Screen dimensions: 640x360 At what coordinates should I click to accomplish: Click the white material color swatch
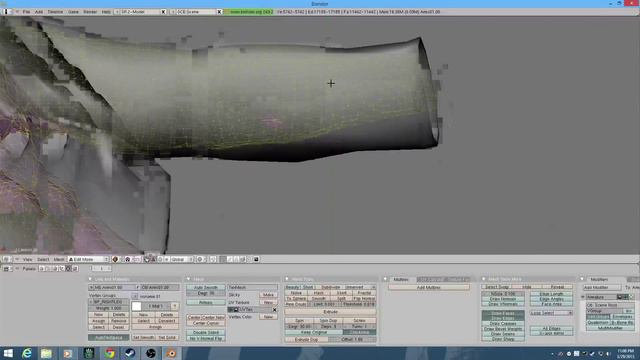tap(137, 306)
